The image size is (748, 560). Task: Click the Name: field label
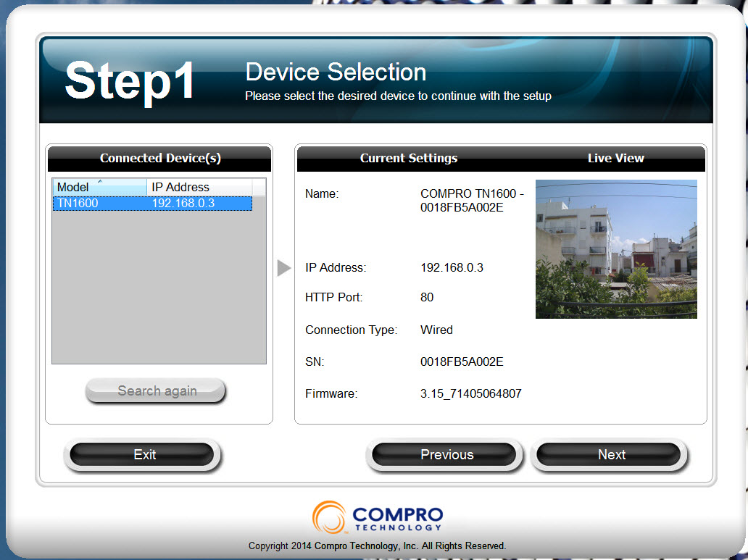(x=322, y=193)
